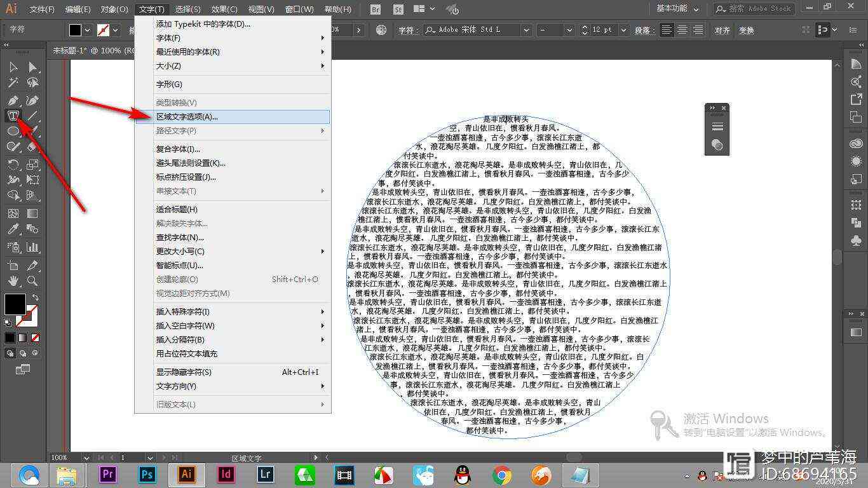Open Photoshop from the taskbar
The width and height of the screenshot is (868, 488).
tap(147, 474)
